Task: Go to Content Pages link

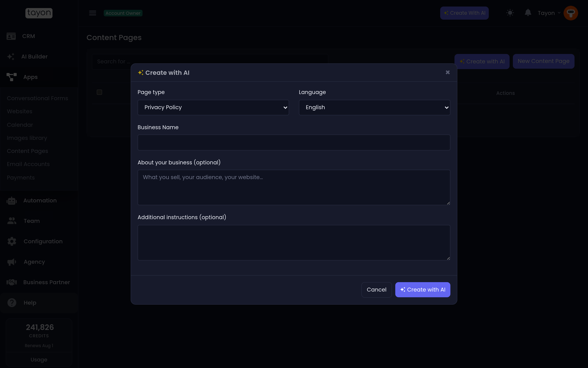Action: (x=27, y=151)
